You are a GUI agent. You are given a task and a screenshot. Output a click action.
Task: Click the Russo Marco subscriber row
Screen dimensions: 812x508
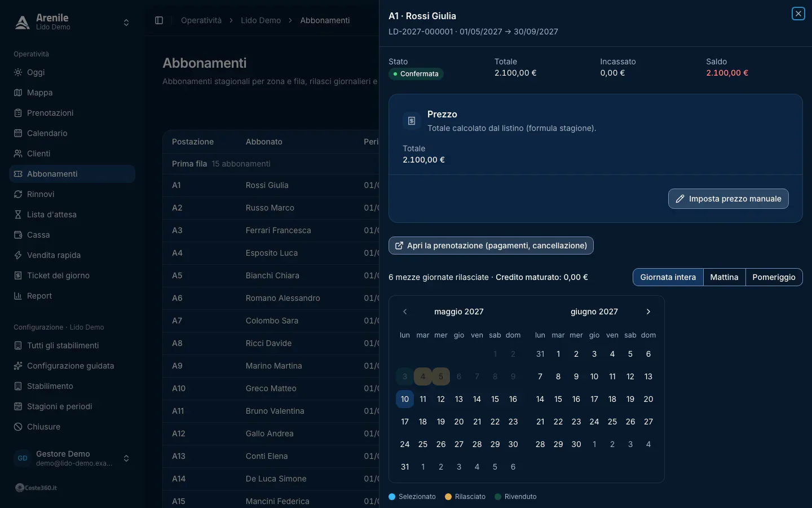[271, 208]
